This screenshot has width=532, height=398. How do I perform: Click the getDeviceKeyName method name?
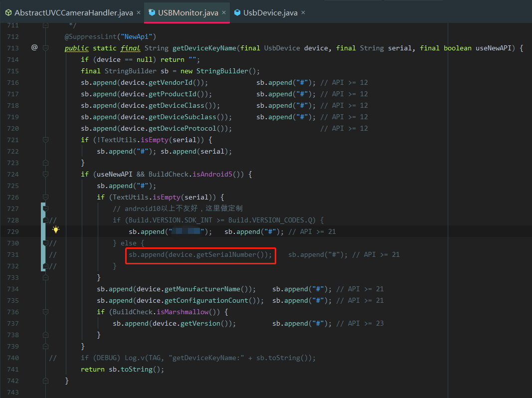(x=204, y=48)
